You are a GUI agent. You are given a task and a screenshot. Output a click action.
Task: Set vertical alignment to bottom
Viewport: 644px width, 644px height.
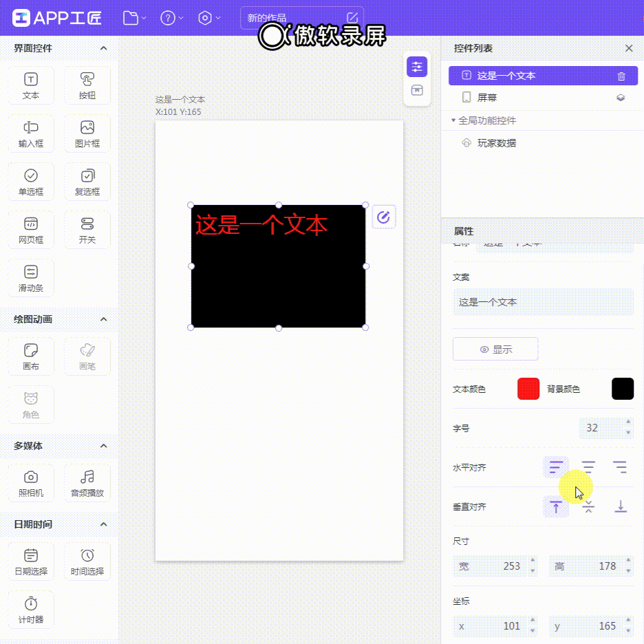click(621, 506)
